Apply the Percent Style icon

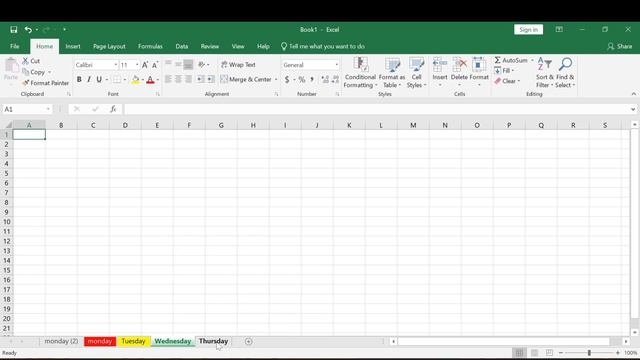point(302,80)
